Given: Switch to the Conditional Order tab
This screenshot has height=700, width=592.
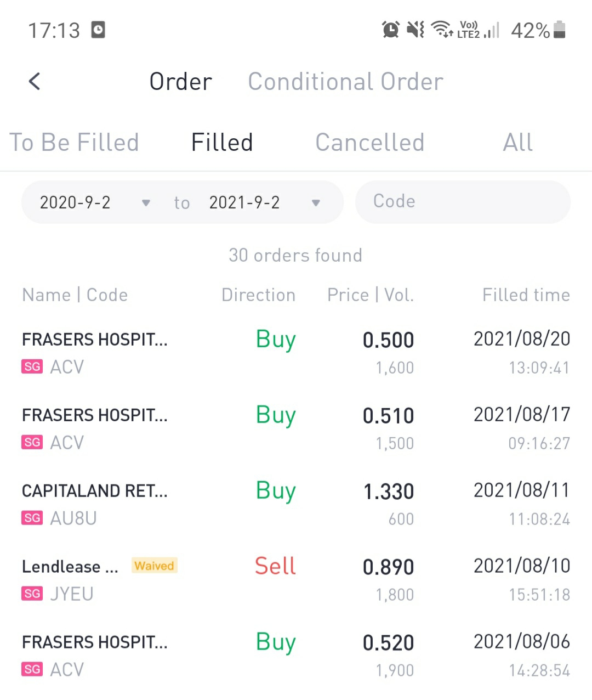Looking at the screenshot, I should point(345,82).
